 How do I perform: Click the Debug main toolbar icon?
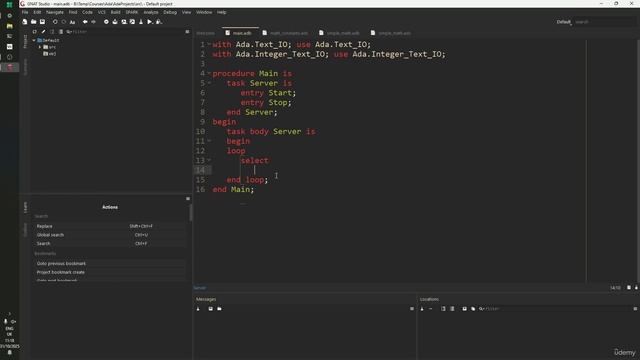(159, 22)
